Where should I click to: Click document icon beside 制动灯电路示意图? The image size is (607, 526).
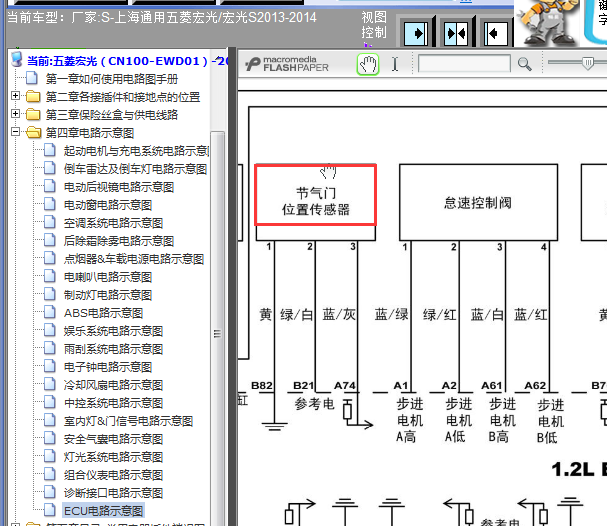(x=50, y=294)
